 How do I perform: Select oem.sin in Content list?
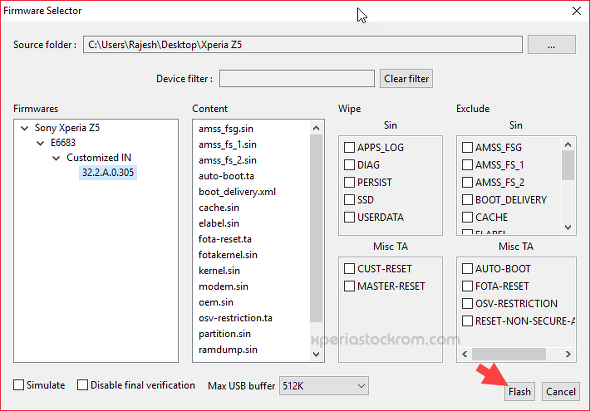point(216,303)
